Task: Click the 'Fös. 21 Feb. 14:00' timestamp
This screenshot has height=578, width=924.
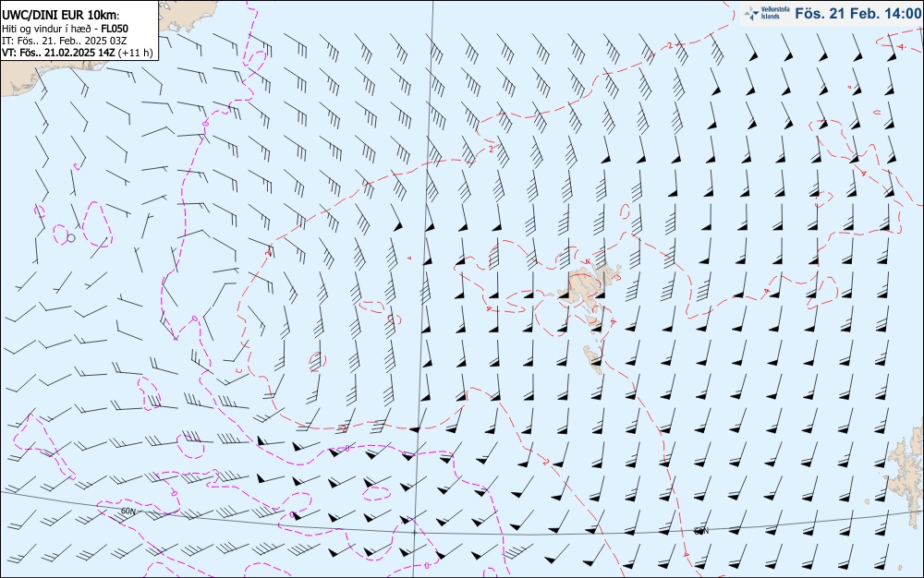Action: coord(857,14)
